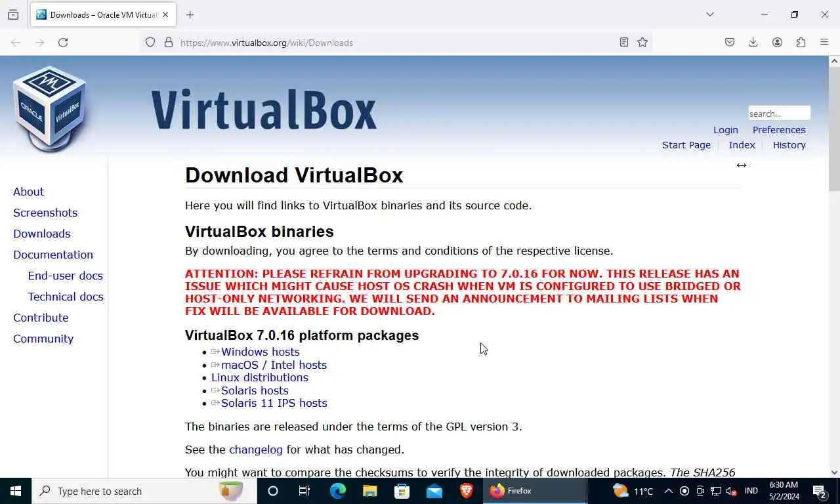Save the page to Pocket icon

(729, 43)
